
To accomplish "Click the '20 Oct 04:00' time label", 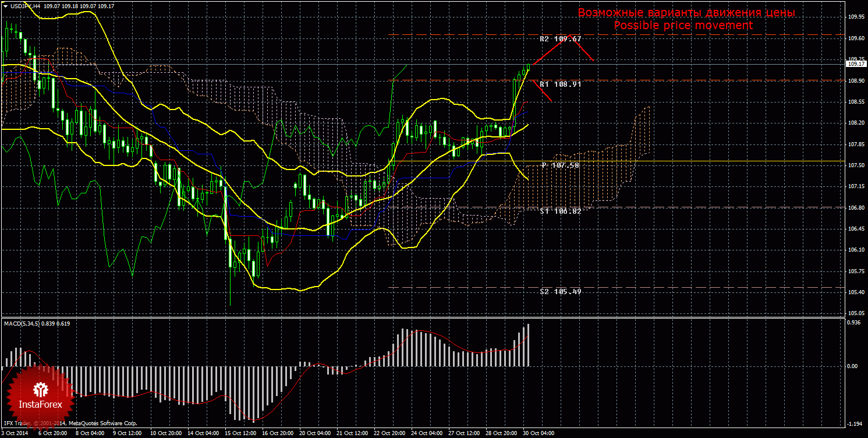I will tap(315, 433).
